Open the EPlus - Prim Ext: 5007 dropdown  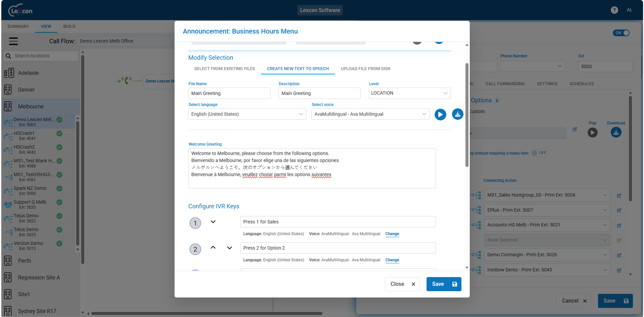(547, 210)
